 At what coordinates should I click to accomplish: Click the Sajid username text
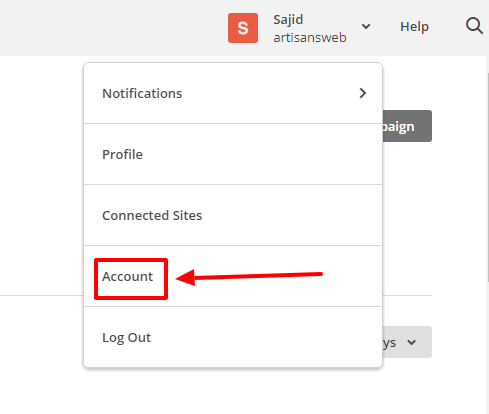coord(288,19)
